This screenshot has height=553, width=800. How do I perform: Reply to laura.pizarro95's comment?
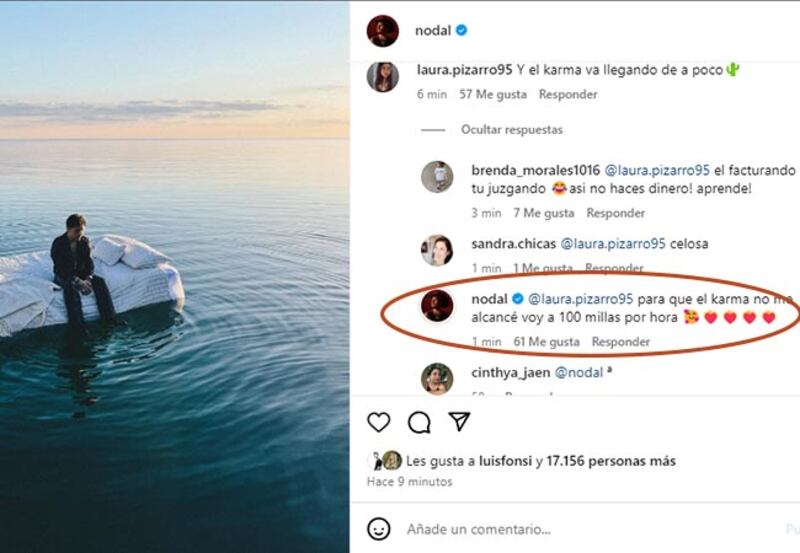pyautogui.click(x=568, y=95)
